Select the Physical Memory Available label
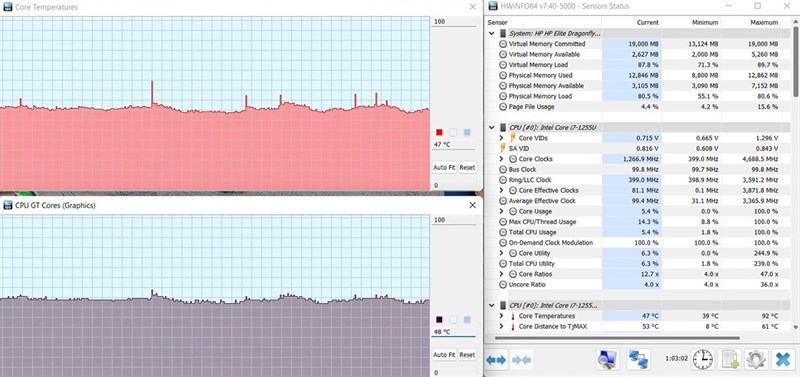Image resolution: width=800 pixels, height=377 pixels. click(x=546, y=86)
